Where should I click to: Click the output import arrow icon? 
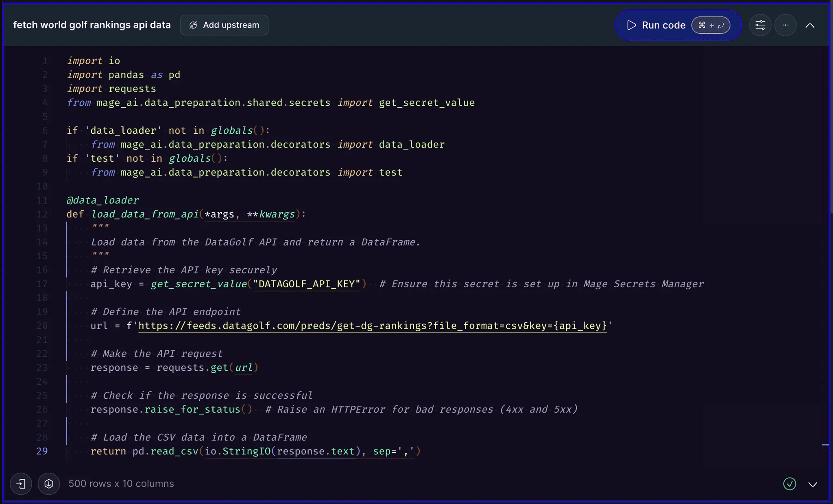click(21, 484)
